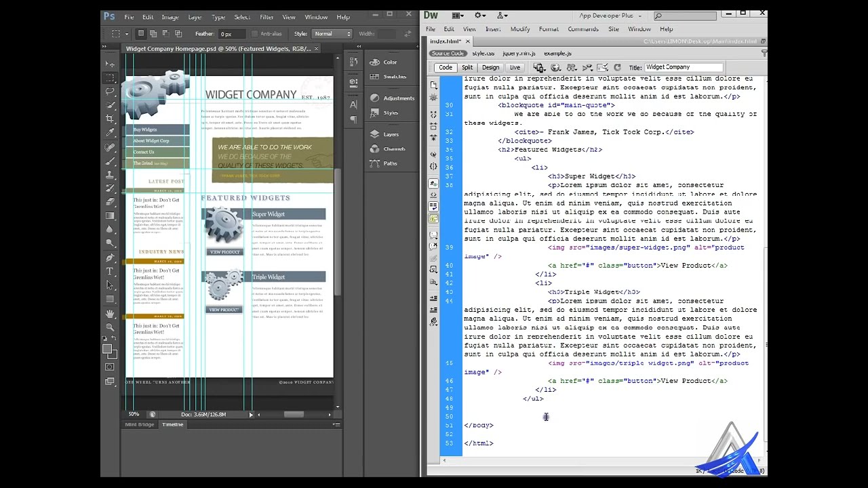The width and height of the screenshot is (868, 488).
Task: Switch to Code view
Action: point(446,68)
